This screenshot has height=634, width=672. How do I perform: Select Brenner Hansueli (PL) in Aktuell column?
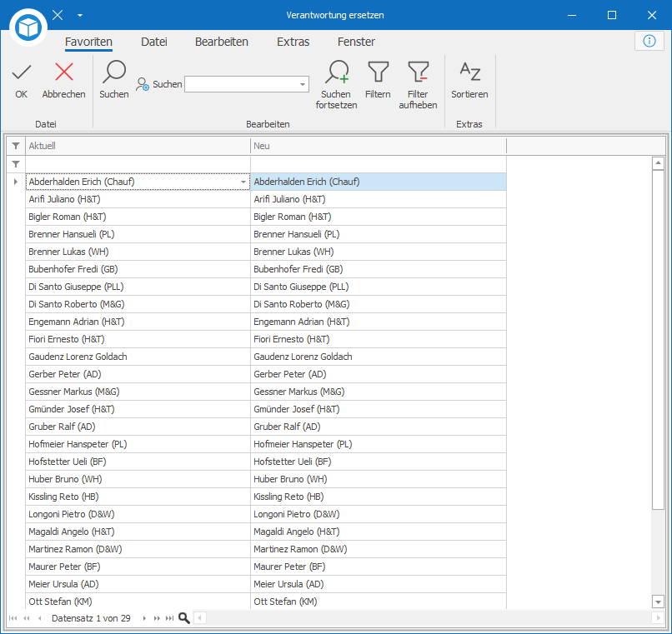pyautogui.click(x=138, y=234)
